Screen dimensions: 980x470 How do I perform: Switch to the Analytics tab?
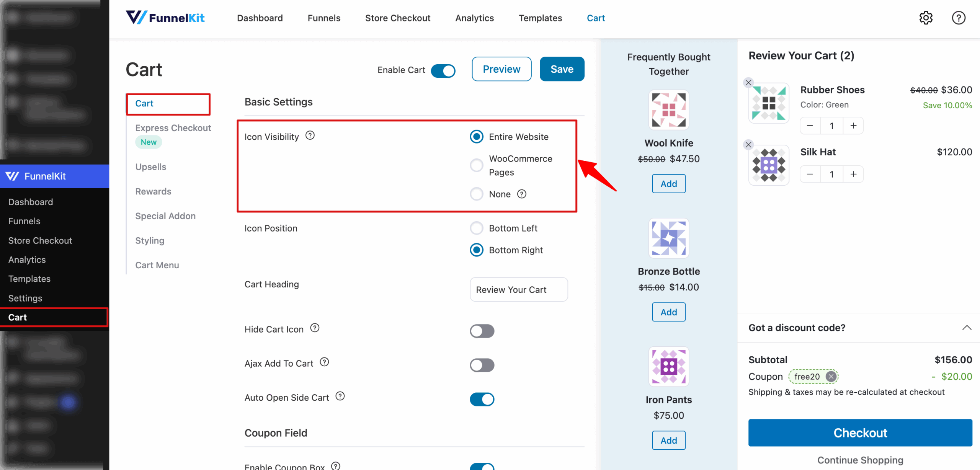coord(474,18)
